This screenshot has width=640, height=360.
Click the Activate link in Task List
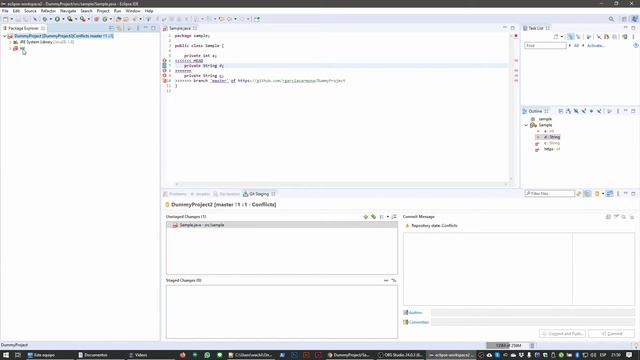pyautogui.click(x=596, y=46)
